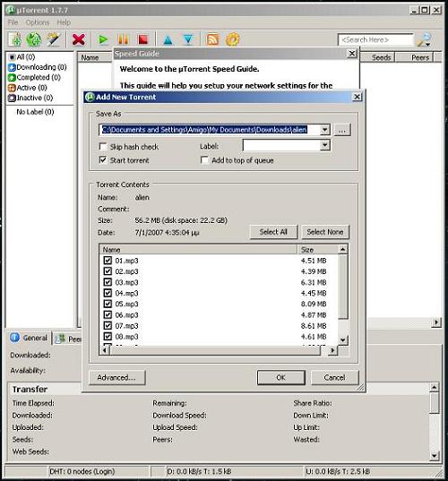
Task: Click Transfer pane scroll down arrow
Action: [x=434, y=456]
